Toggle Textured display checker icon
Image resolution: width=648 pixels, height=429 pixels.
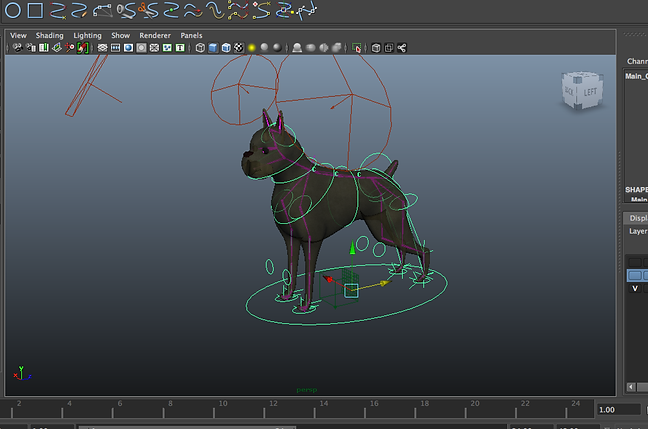[x=238, y=48]
